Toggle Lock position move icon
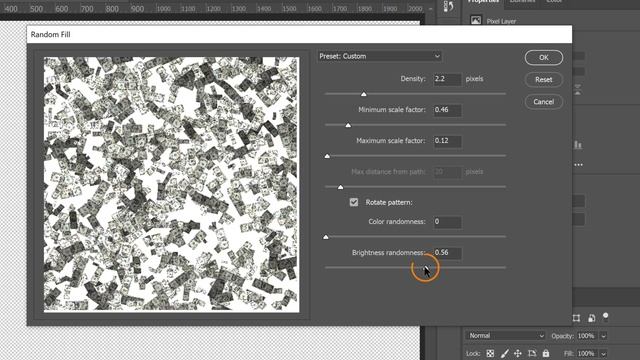 point(518,353)
